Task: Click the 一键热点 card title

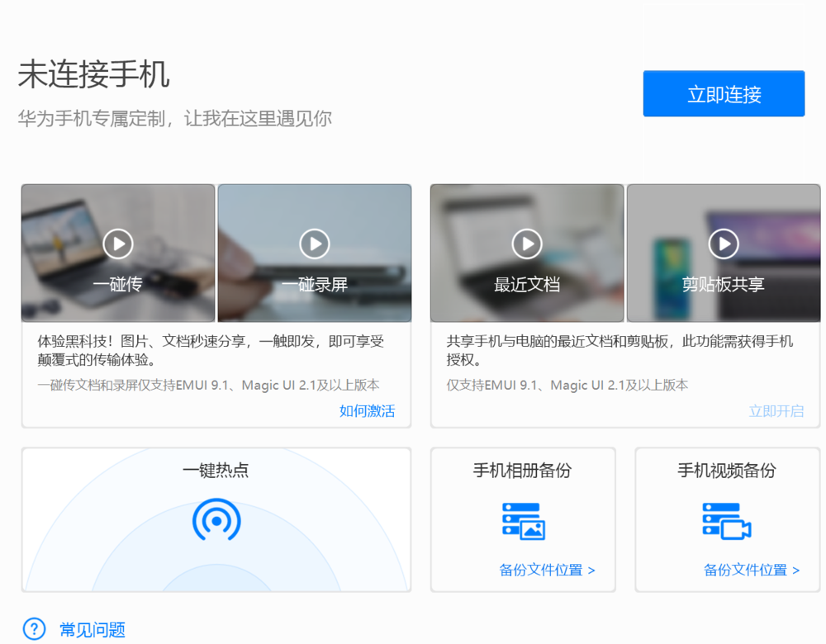Action: (216, 470)
